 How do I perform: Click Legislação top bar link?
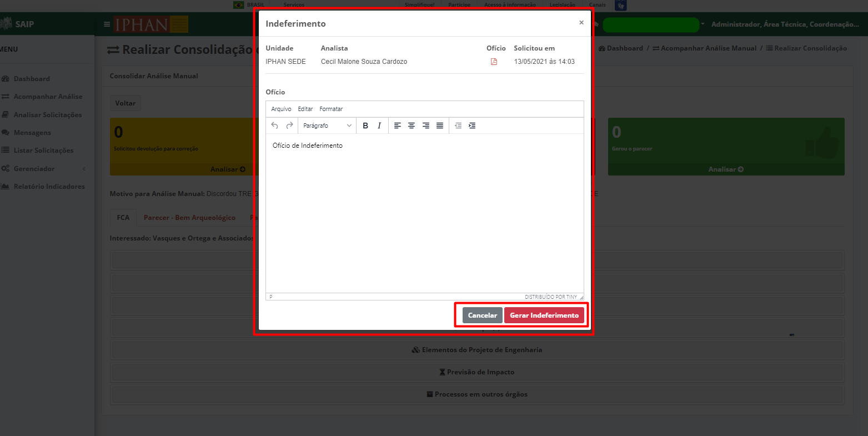point(563,4)
